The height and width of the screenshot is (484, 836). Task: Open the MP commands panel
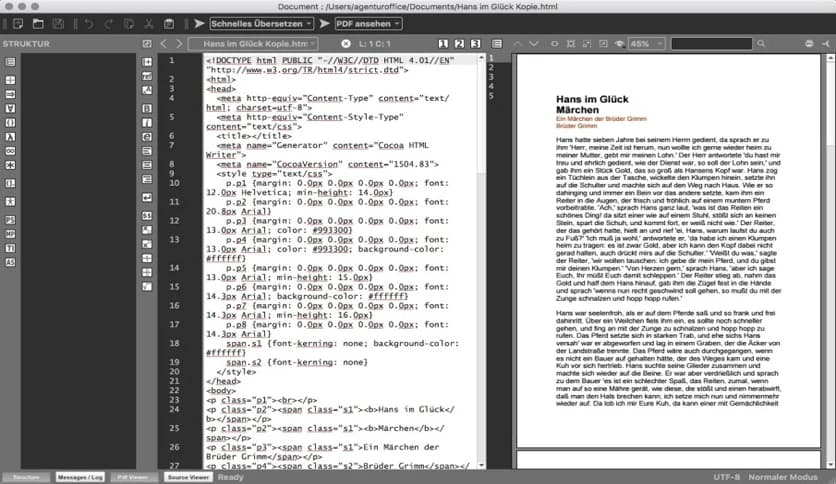[10, 234]
